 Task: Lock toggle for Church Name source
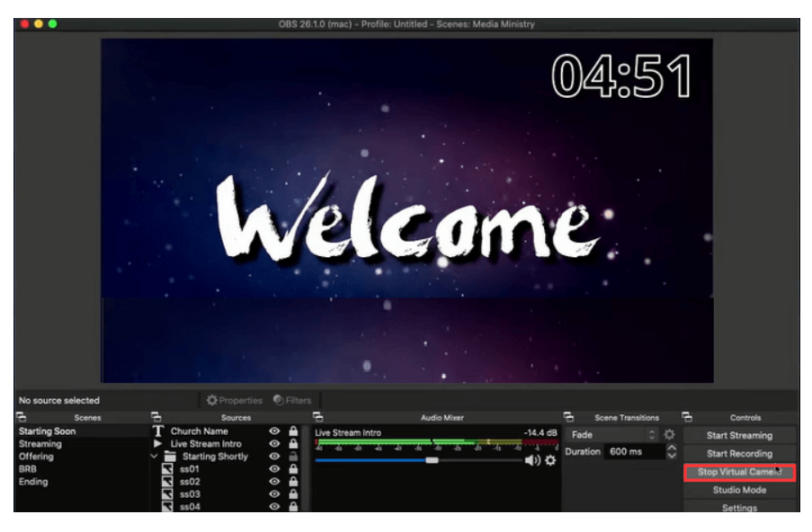[293, 431]
